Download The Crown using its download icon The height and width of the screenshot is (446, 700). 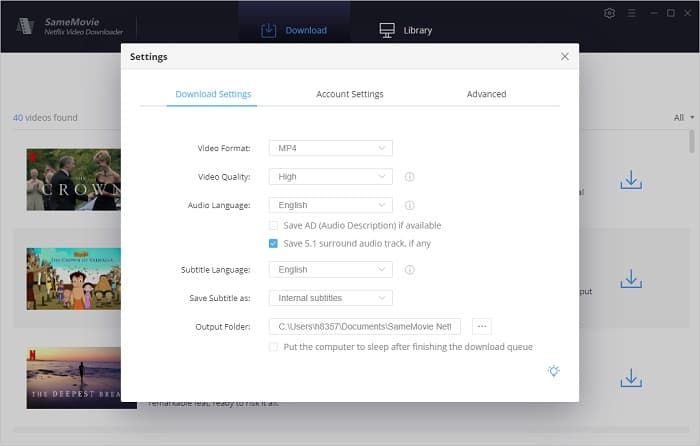(x=630, y=180)
